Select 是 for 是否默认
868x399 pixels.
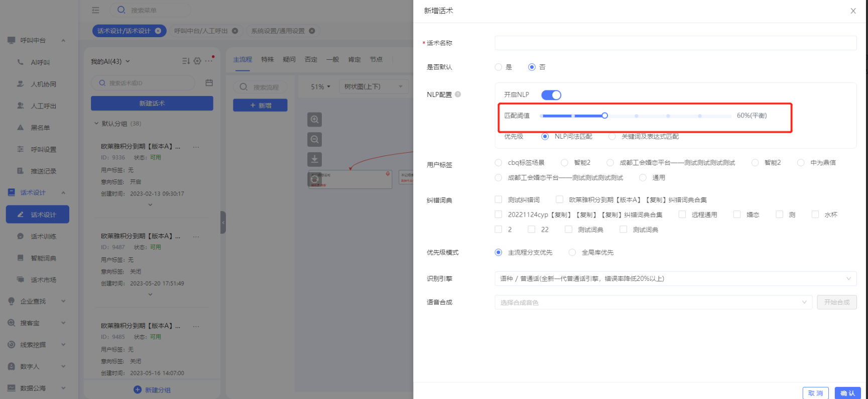499,67
